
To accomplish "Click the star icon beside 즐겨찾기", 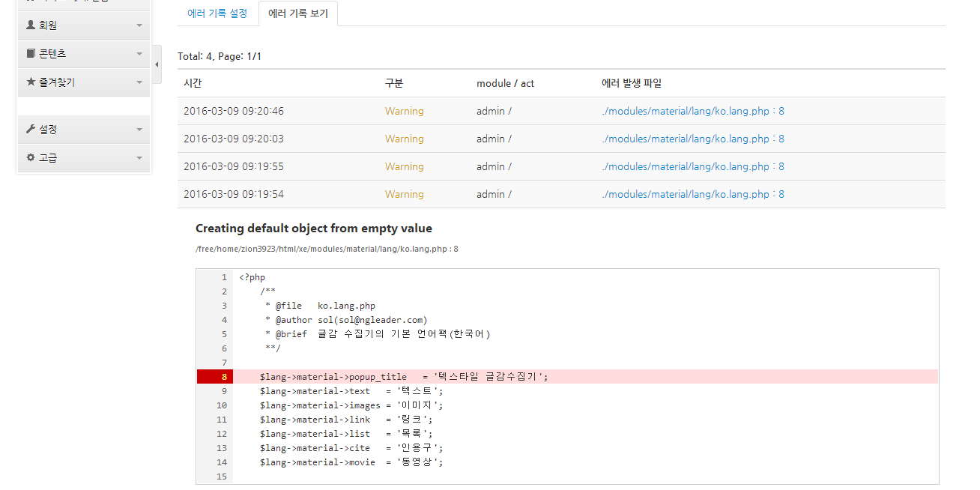I will pyautogui.click(x=31, y=82).
